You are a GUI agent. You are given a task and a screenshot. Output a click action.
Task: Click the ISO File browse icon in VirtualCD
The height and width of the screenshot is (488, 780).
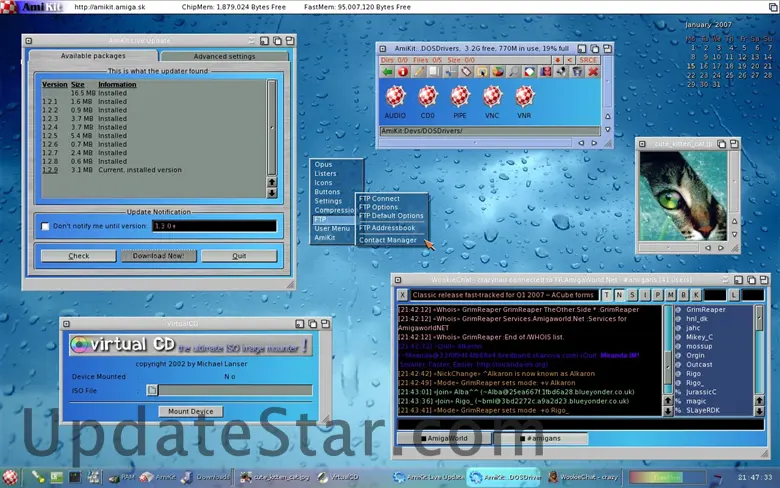[x=152, y=390]
